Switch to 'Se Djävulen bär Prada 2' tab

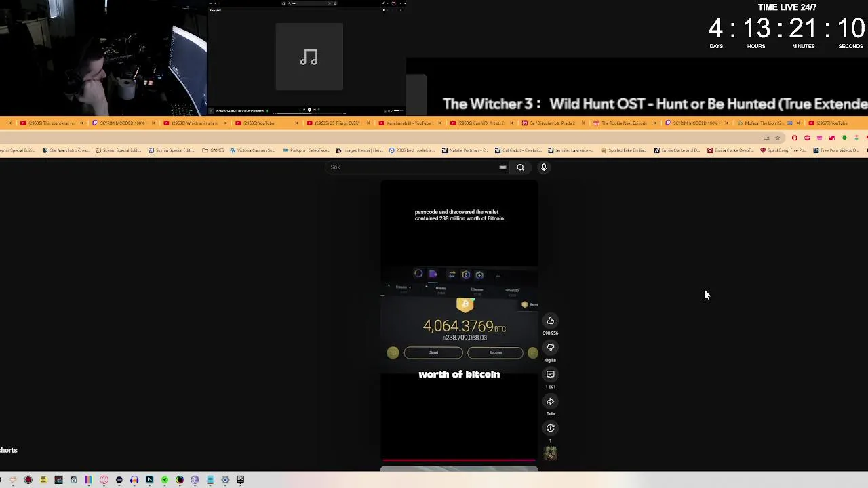pos(553,123)
